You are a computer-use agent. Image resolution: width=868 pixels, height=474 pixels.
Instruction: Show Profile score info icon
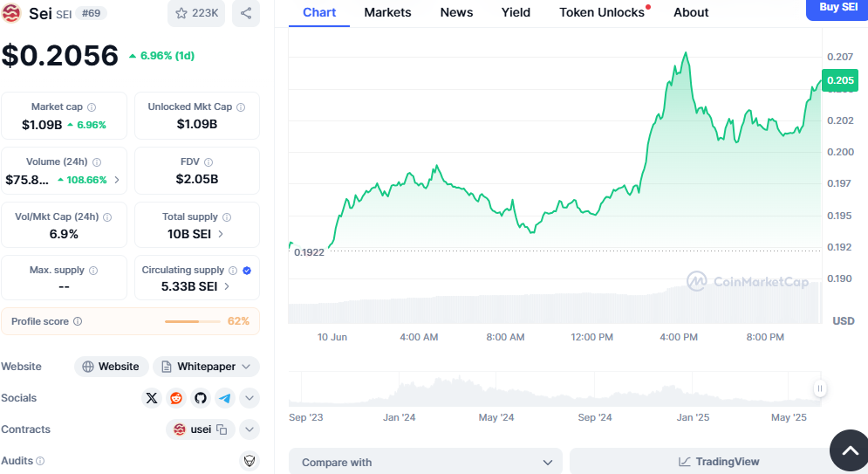point(78,321)
